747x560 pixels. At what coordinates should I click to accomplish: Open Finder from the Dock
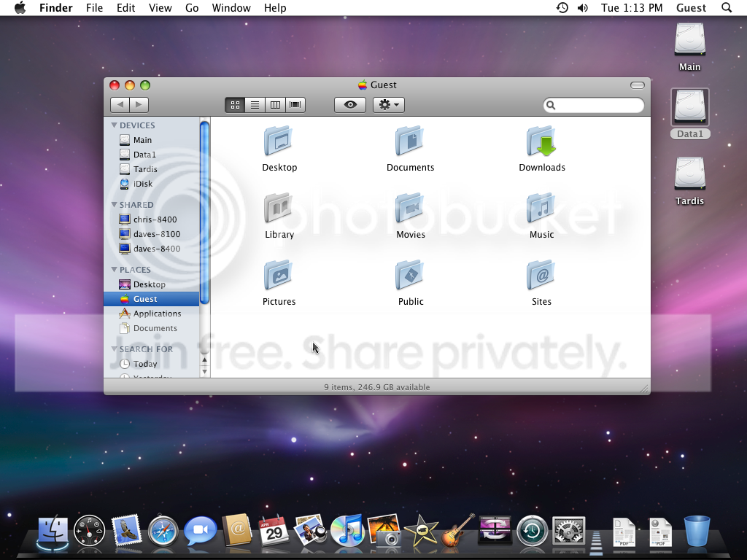pyautogui.click(x=53, y=531)
